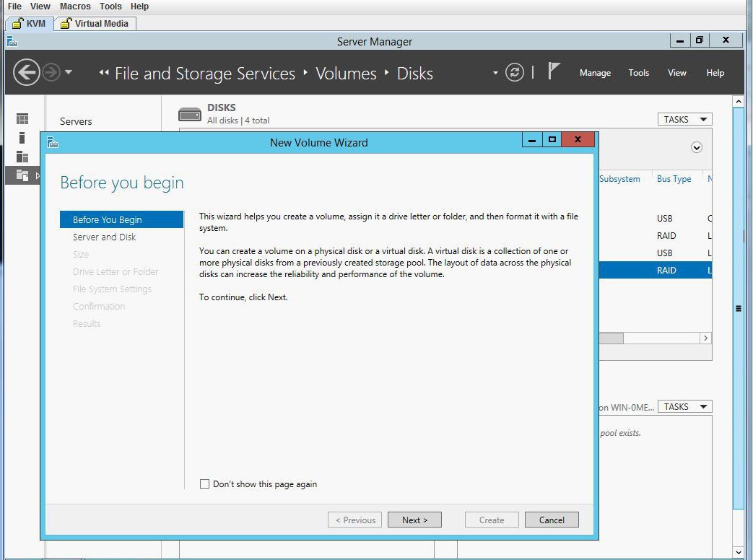The height and width of the screenshot is (560, 753).
Task: Open the Disks TASKS dropdown
Action: click(685, 119)
